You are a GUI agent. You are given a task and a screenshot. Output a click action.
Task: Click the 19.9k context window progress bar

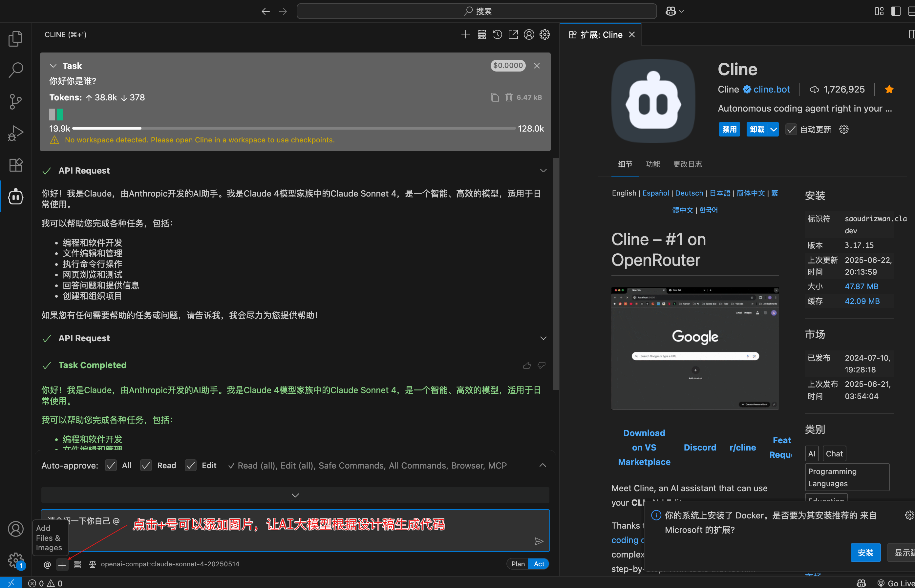(x=292, y=128)
